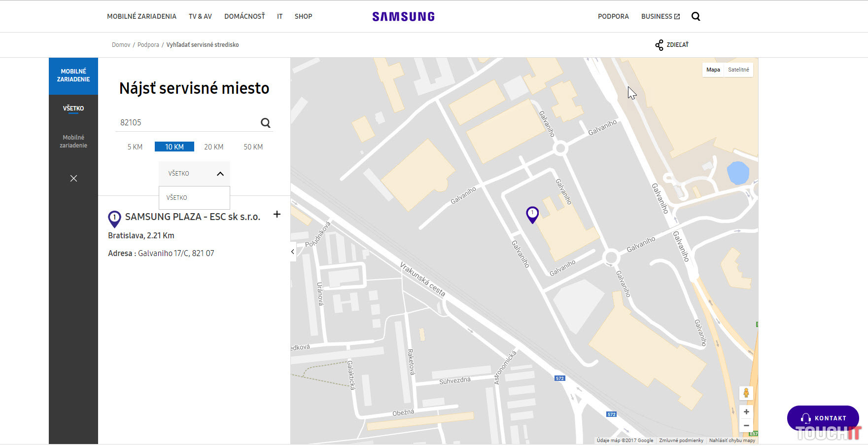Viewport: 868px width, 446px height.
Task: Select the 50 KM radius option
Action: pos(253,147)
